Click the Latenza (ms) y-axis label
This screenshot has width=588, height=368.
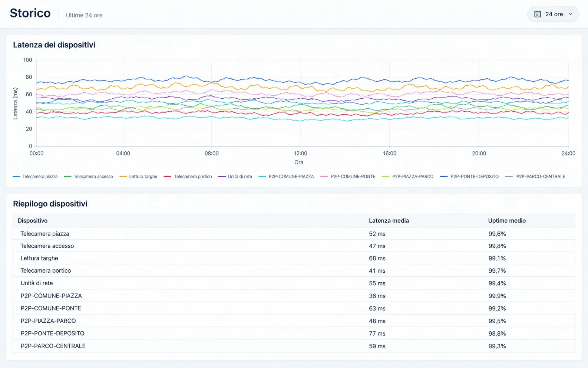pos(15,103)
